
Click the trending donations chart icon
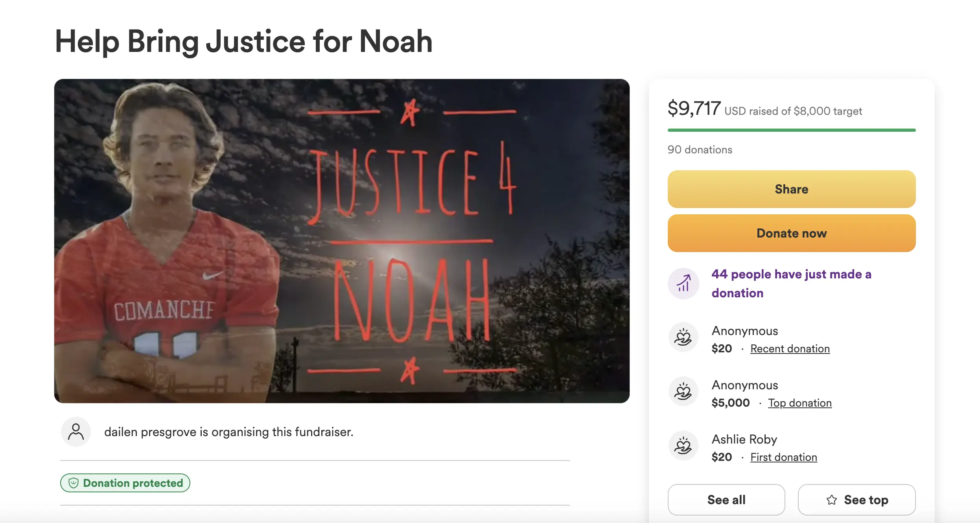click(683, 284)
